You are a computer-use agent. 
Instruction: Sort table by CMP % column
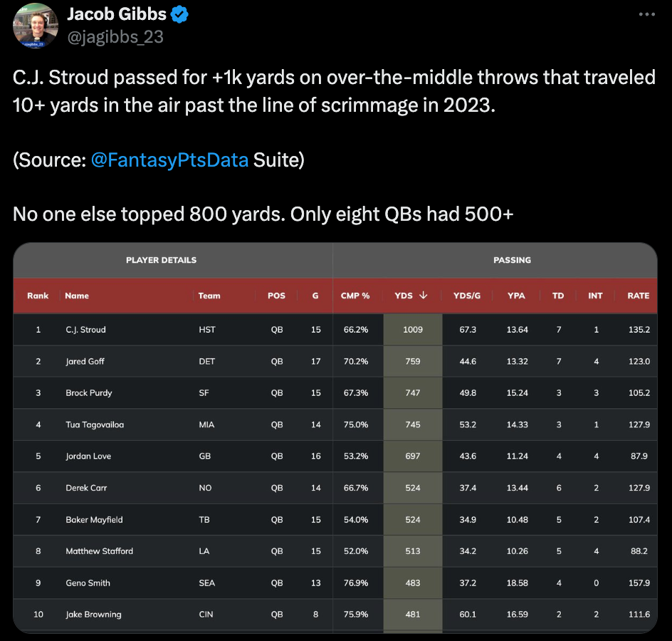point(355,296)
